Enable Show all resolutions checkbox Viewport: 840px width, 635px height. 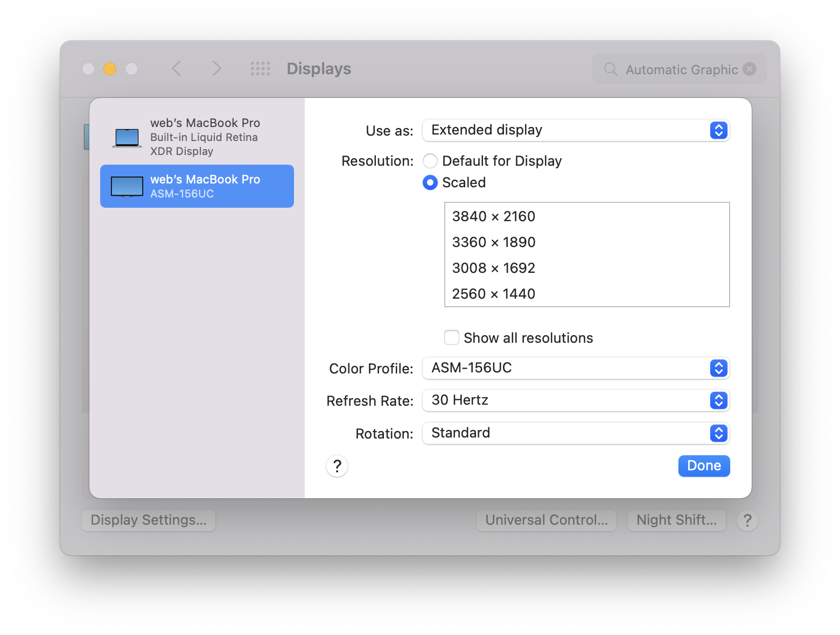coord(452,337)
